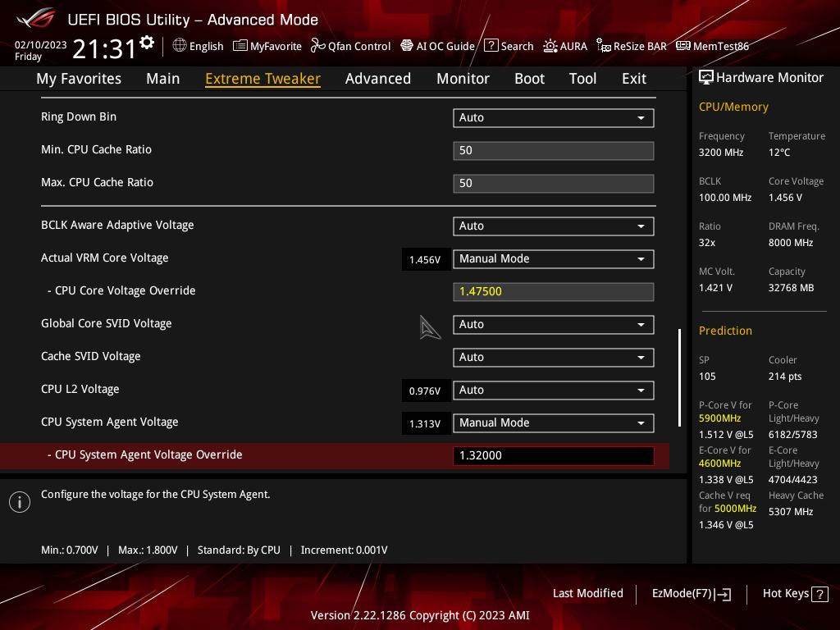Switch to Main tab
Viewport: 840px width, 630px height.
point(163,79)
